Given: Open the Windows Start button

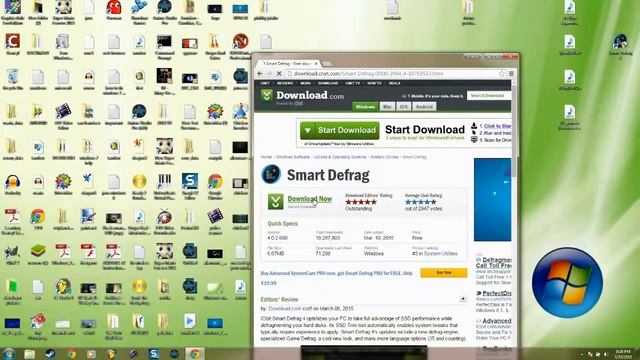Looking at the screenshot, I should (x=9, y=353).
